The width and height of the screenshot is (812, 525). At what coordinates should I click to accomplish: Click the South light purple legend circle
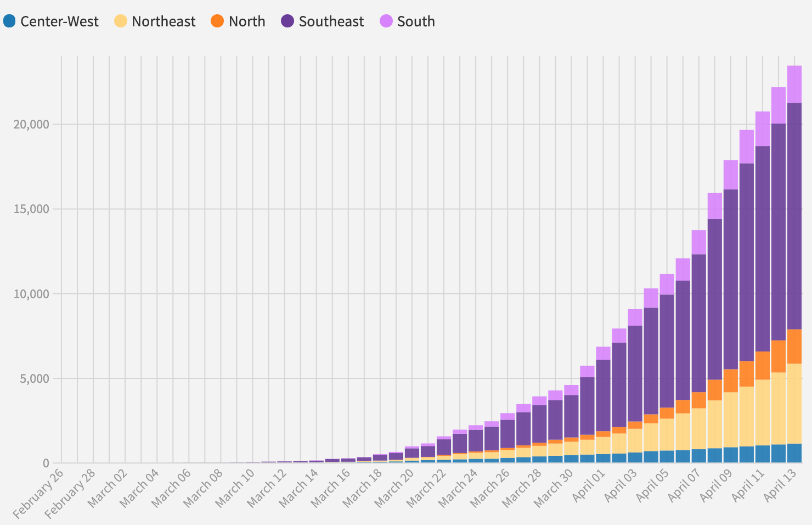386,21
